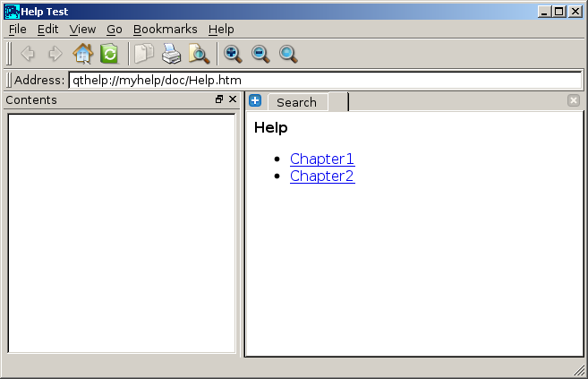Image resolution: width=588 pixels, height=379 pixels.
Task: Open the Bookmarks menu
Action: 165,30
